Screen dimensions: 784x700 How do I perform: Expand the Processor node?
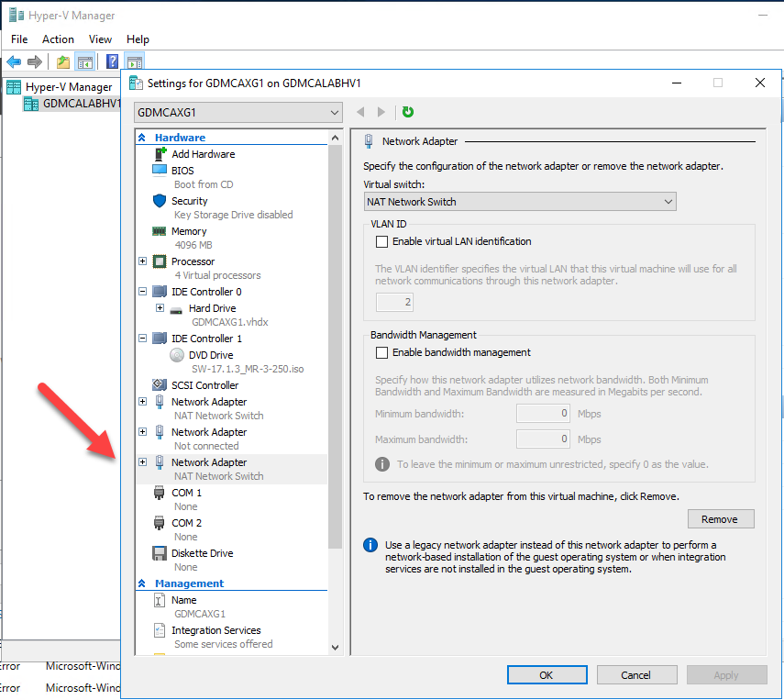pos(142,261)
